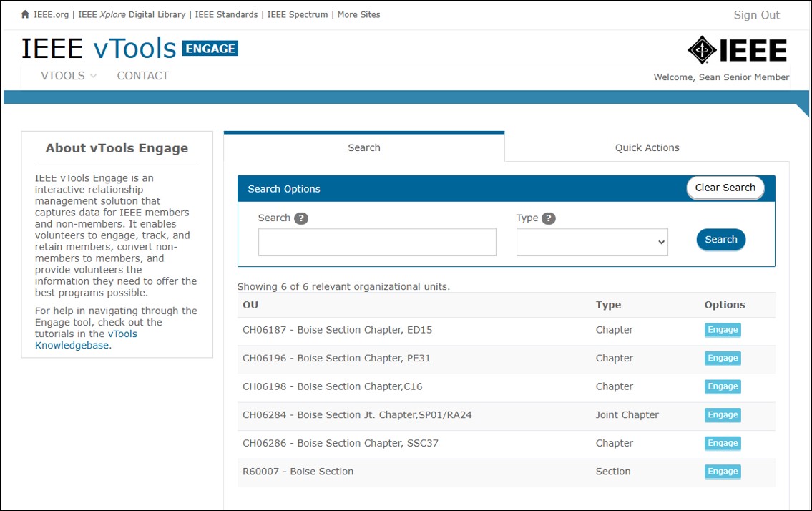Viewport: 812px width, 511px height.
Task: Engage with CH06198 Boise Section Chapter,C16
Action: 723,386
